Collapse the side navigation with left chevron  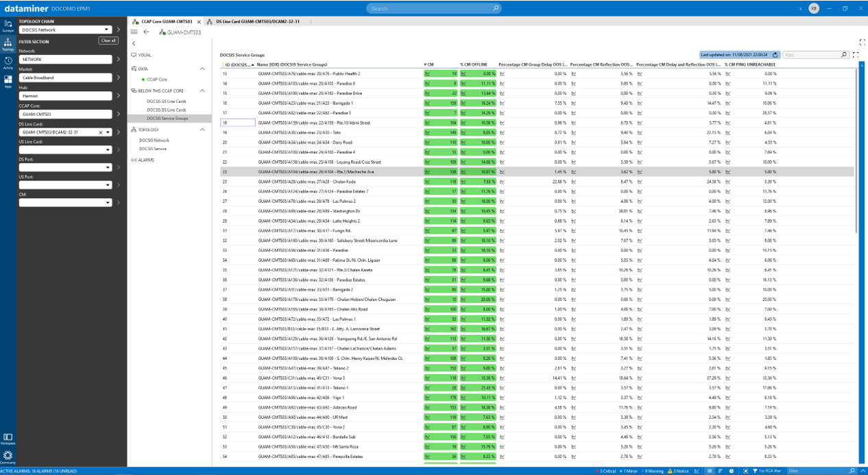(x=134, y=43)
